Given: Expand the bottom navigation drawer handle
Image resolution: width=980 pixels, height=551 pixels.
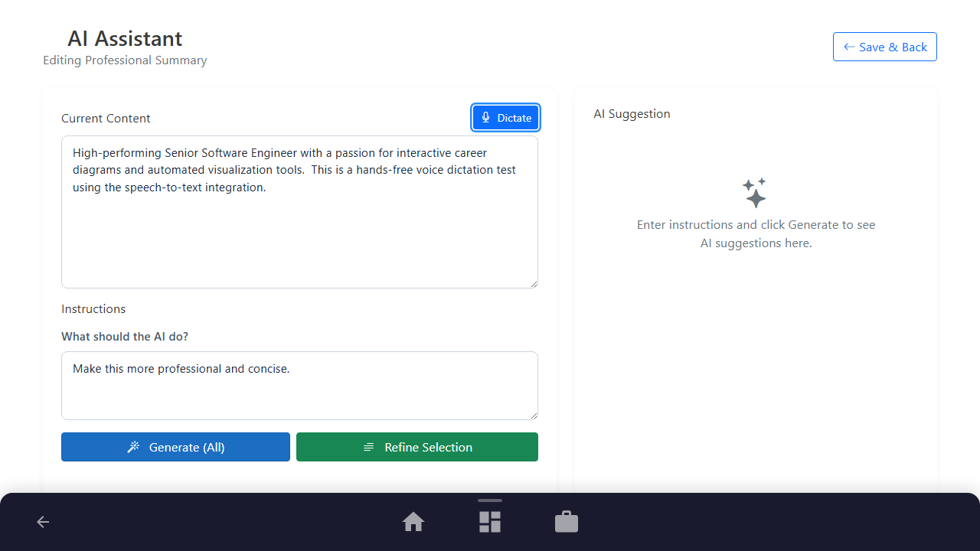Looking at the screenshot, I should tap(490, 500).
